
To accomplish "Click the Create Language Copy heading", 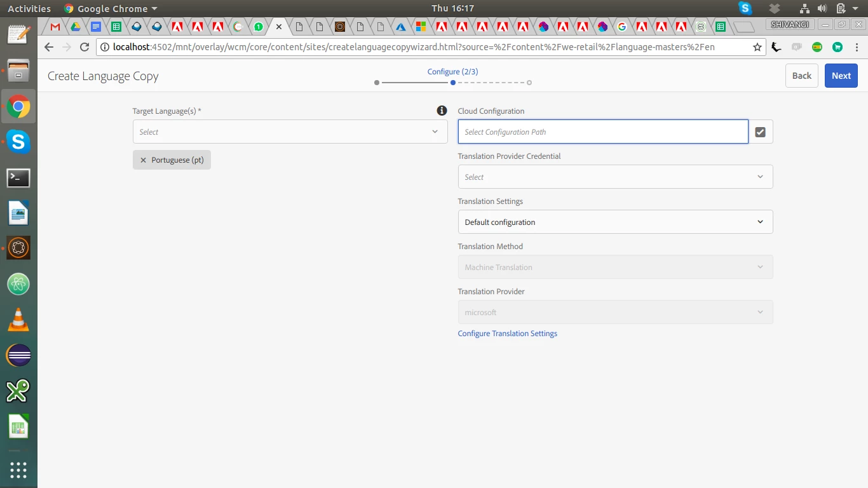I will (103, 76).
